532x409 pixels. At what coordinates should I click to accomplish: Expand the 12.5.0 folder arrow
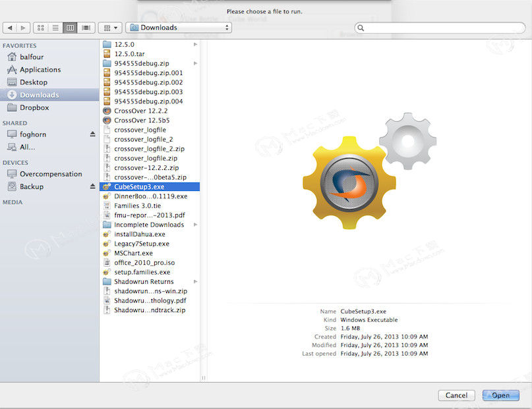(x=195, y=44)
